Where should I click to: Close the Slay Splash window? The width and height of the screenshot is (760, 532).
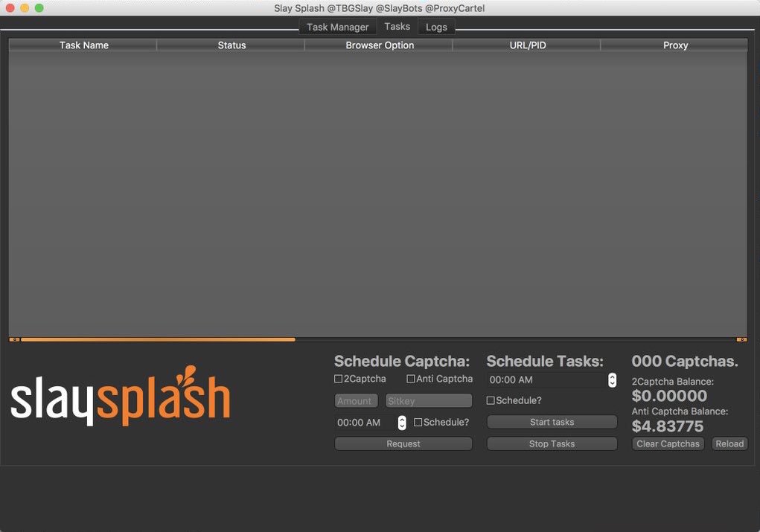point(10,7)
